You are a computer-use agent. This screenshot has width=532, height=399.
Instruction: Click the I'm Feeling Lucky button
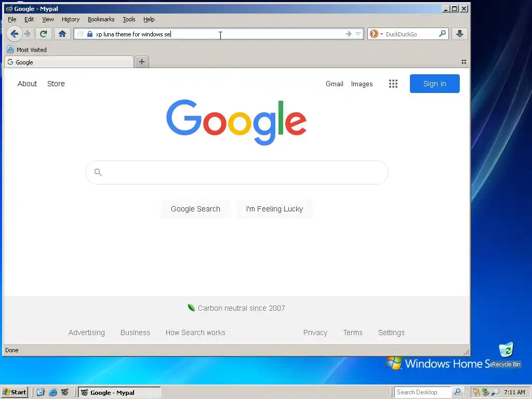[274, 209]
